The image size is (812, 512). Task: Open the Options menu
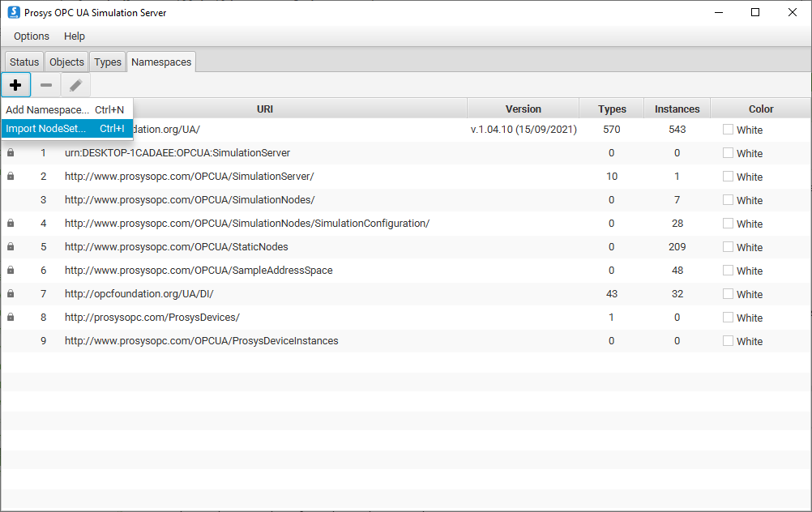tap(32, 36)
